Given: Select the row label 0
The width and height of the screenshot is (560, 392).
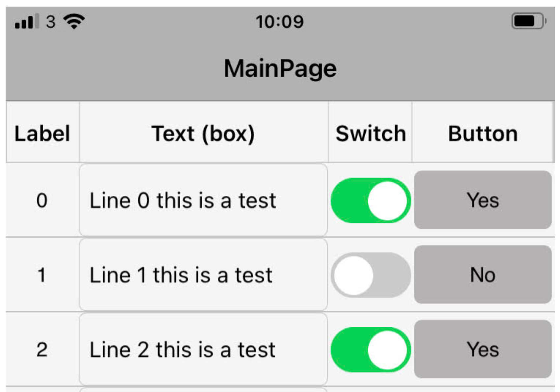Looking at the screenshot, I should 42,200.
